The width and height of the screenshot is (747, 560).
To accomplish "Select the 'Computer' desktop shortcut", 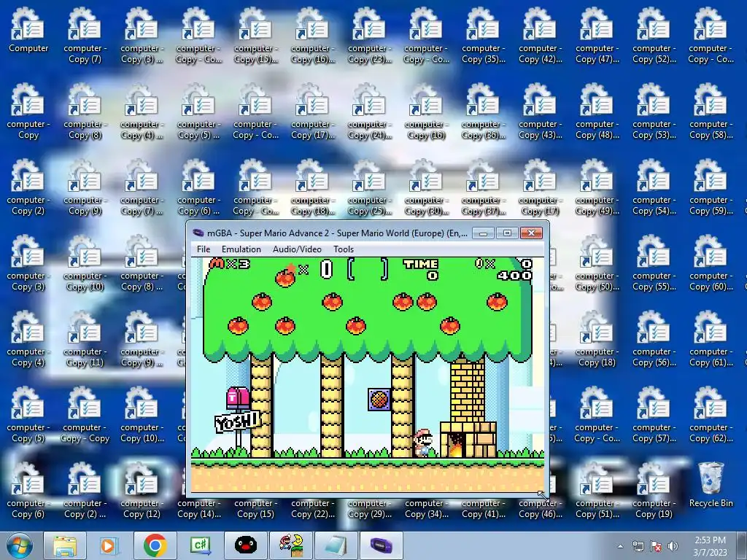I will click(28, 29).
